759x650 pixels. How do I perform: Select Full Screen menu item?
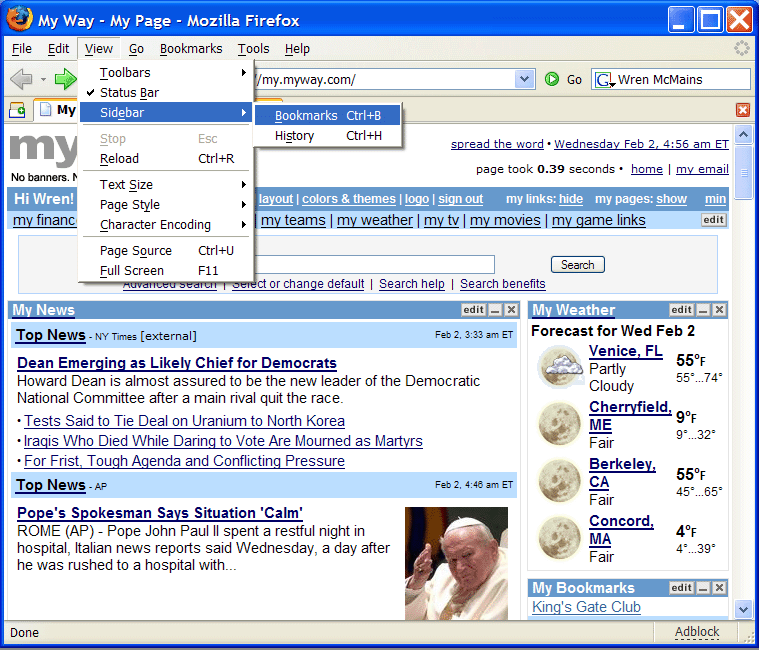point(166,271)
